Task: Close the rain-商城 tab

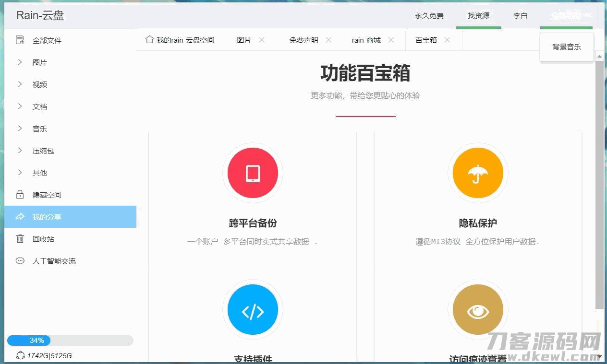Action: tap(391, 40)
